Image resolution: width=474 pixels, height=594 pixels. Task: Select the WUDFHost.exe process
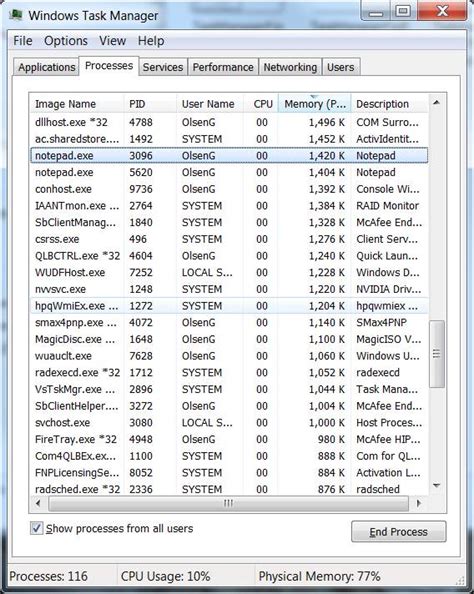pyautogui.click(x=229, y=272)
